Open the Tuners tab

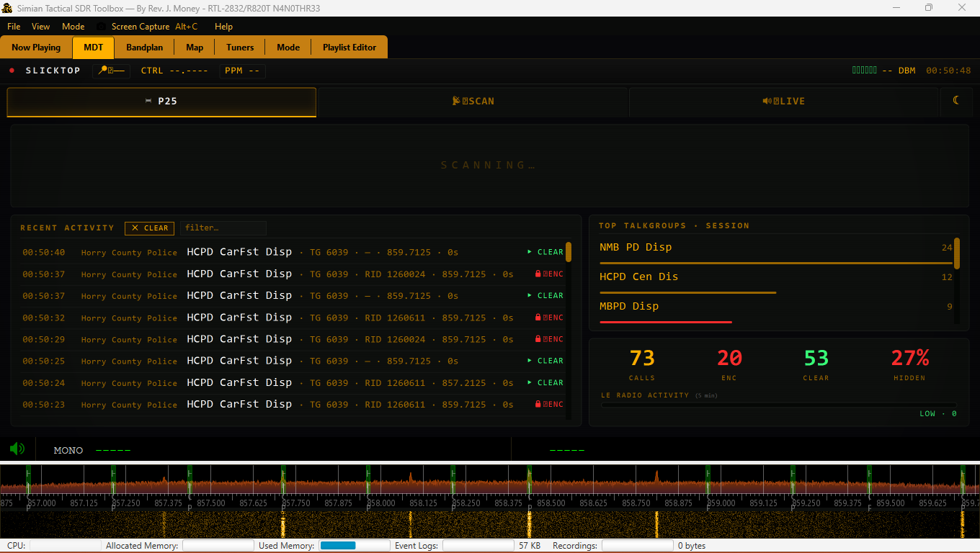tap(240, 48)
